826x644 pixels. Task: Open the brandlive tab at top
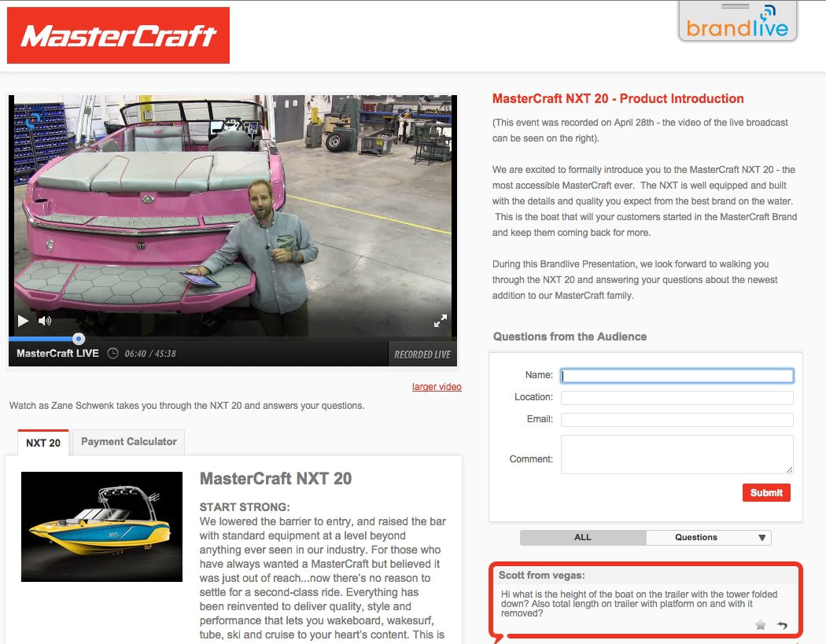pos(738,22)
